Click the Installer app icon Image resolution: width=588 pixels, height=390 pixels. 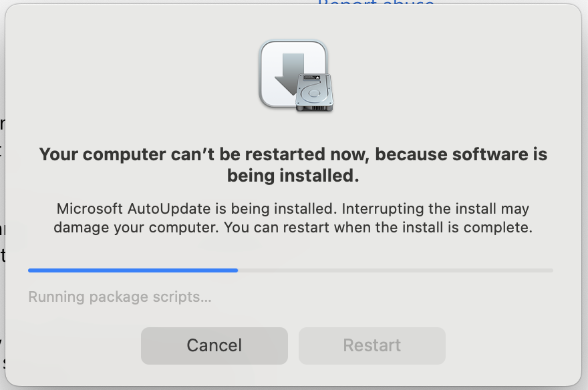(296, 75)
